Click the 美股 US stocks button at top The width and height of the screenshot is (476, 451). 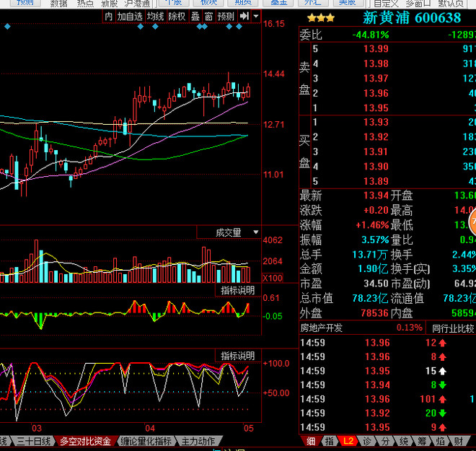point(348,3)
